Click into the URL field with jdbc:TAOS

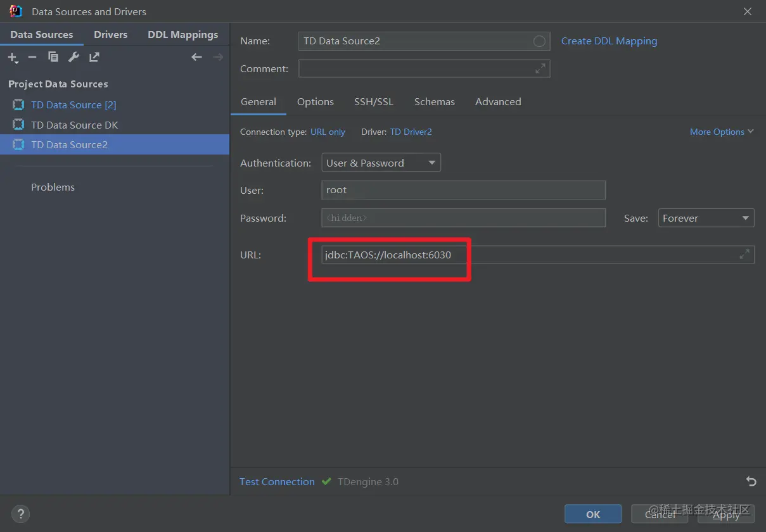pos(538,255)
